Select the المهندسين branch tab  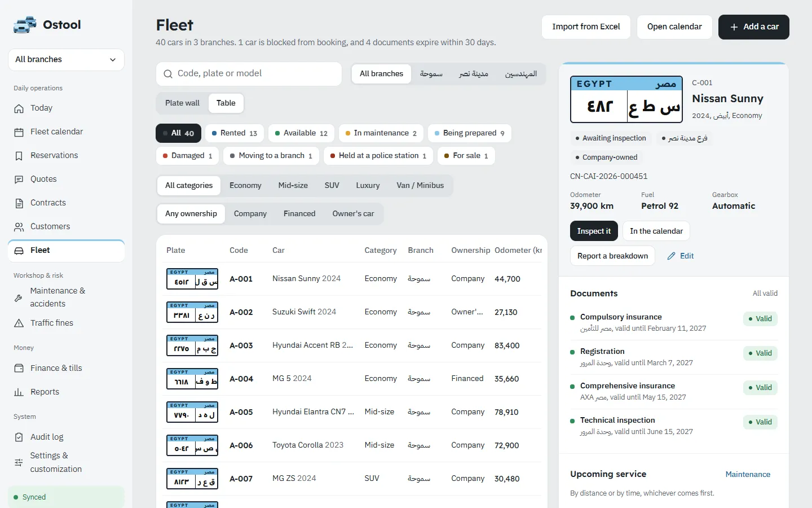pyautogui.click(x=521, y=74)
